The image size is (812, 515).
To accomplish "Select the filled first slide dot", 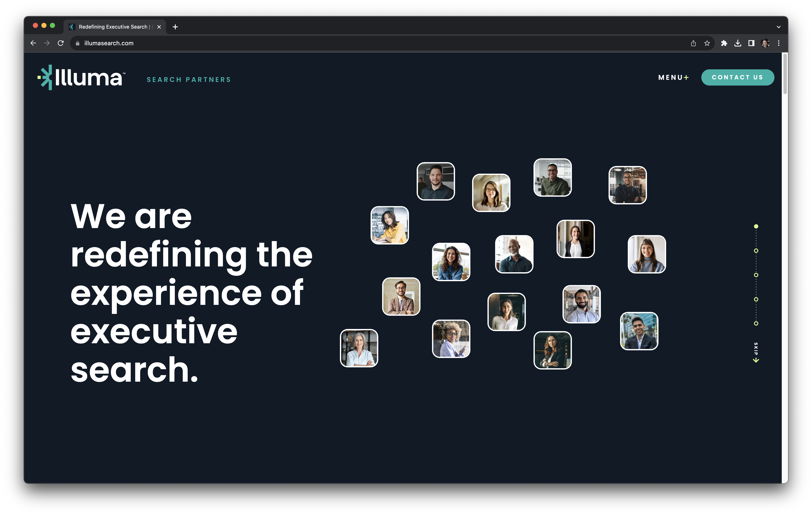I will [x=756, y=226].
